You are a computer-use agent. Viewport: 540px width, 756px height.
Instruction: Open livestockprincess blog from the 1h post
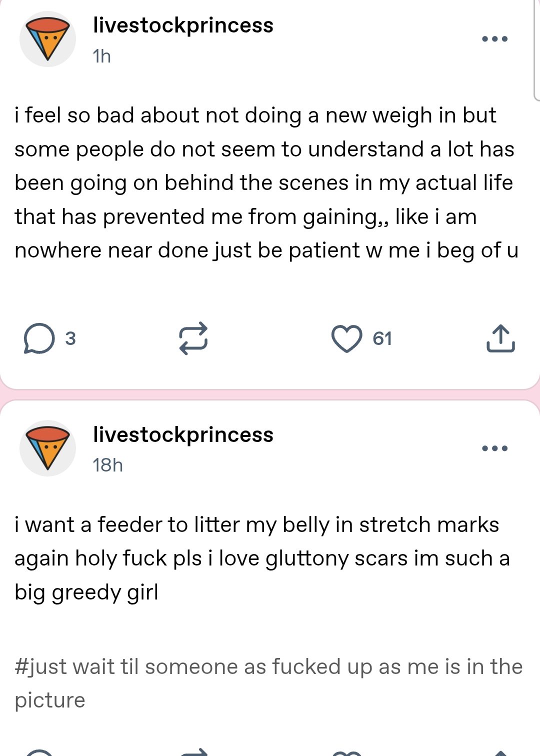(x=183, y=25)
